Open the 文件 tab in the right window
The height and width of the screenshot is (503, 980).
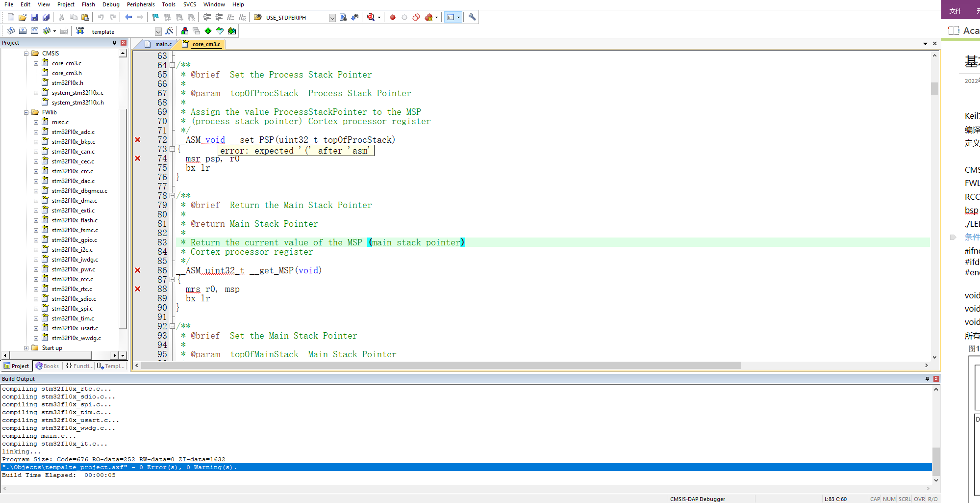coord(955,11)
